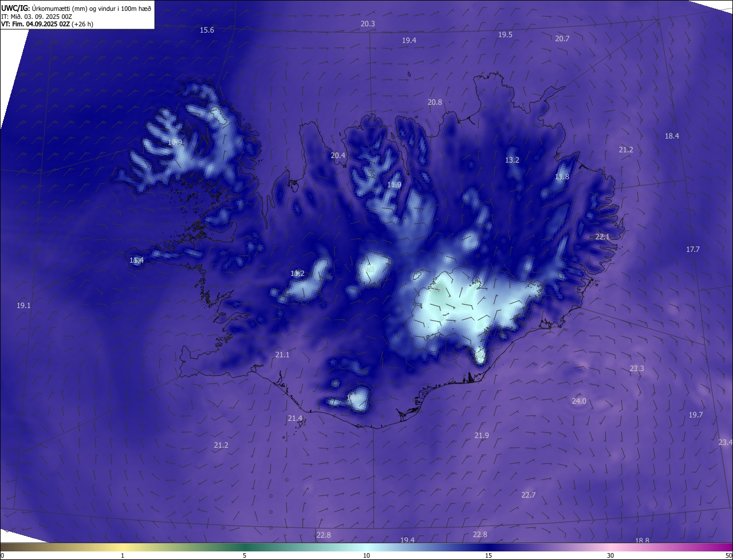Click the color scale label 0

2,555
